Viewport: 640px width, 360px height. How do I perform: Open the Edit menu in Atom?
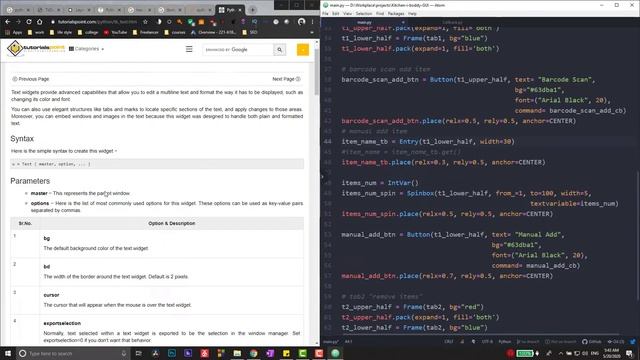(336, 13)
